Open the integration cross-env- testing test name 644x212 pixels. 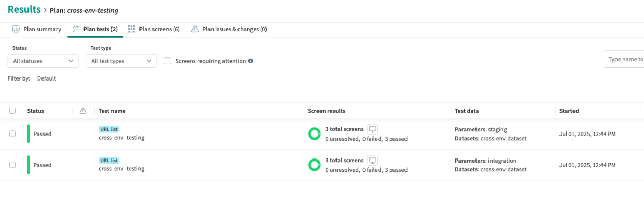coord(121,169)
